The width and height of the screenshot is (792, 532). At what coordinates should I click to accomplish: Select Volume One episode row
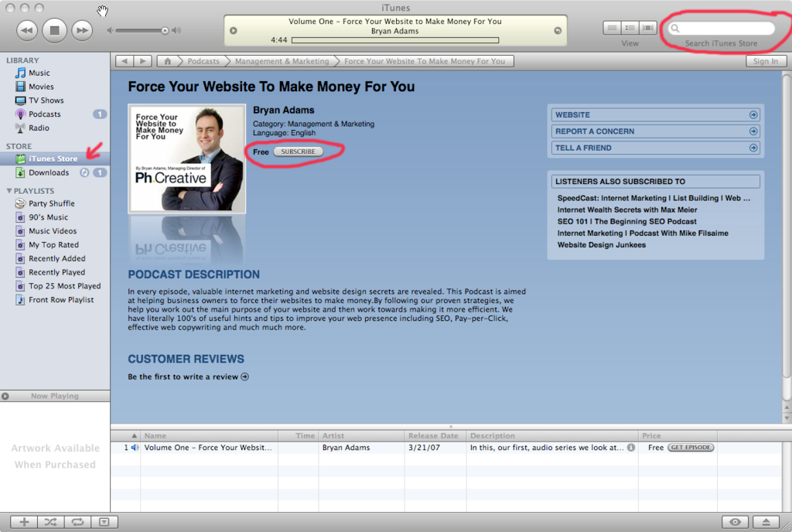446,448
